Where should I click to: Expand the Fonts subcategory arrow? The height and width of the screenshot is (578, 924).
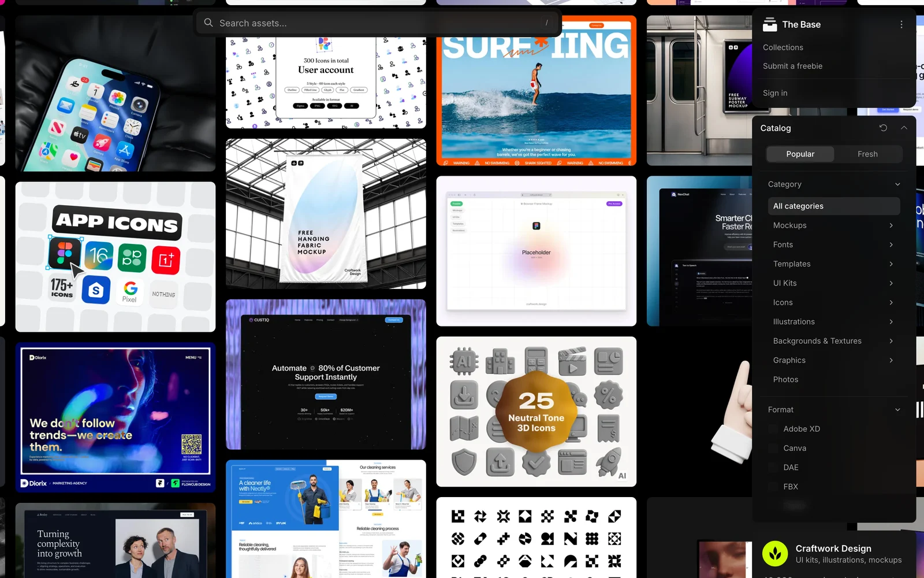(x=891, y=244)
